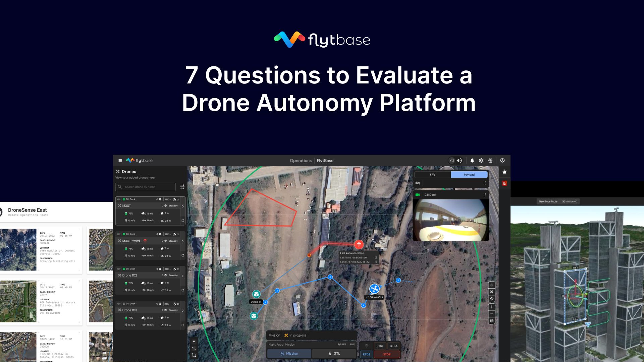Screen dimensions: 644x362
Task: Open the drone list filter icon
Action: point(182,187)
